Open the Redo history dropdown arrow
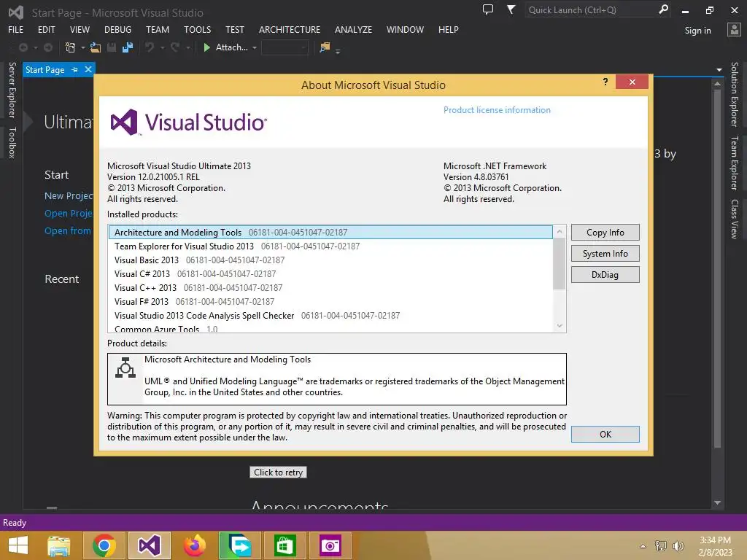The image size is (747, 560). 188,47
